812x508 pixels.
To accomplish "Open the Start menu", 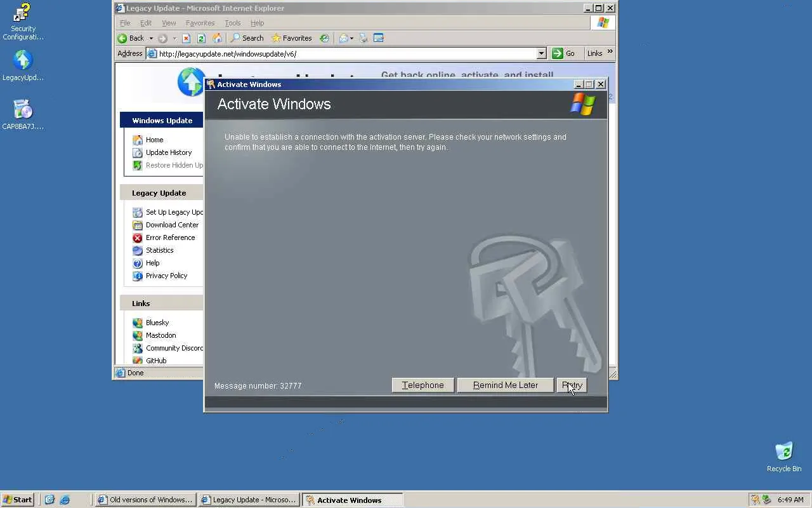I will pyautogui.click(x=18, y=500).
